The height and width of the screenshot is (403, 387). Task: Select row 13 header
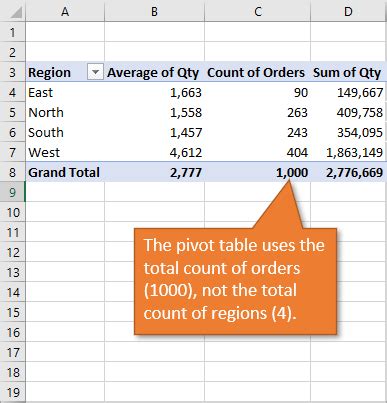click(x=13, y=272)
